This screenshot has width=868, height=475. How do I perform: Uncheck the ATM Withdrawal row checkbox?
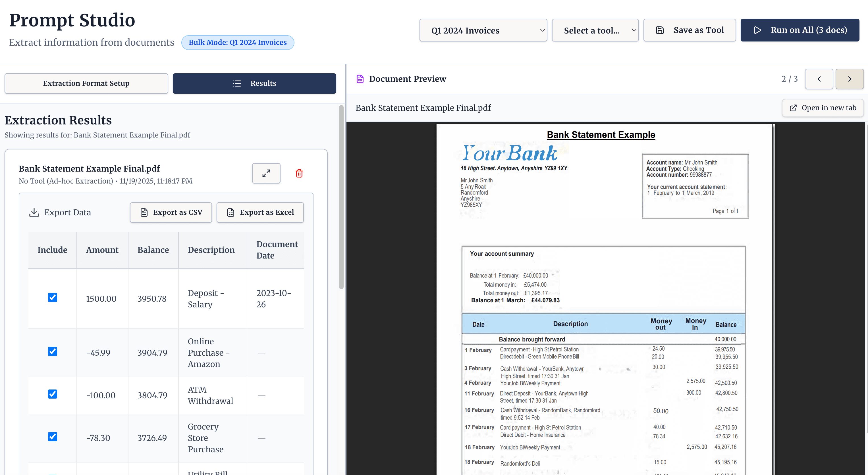click(x=53, y=394)
